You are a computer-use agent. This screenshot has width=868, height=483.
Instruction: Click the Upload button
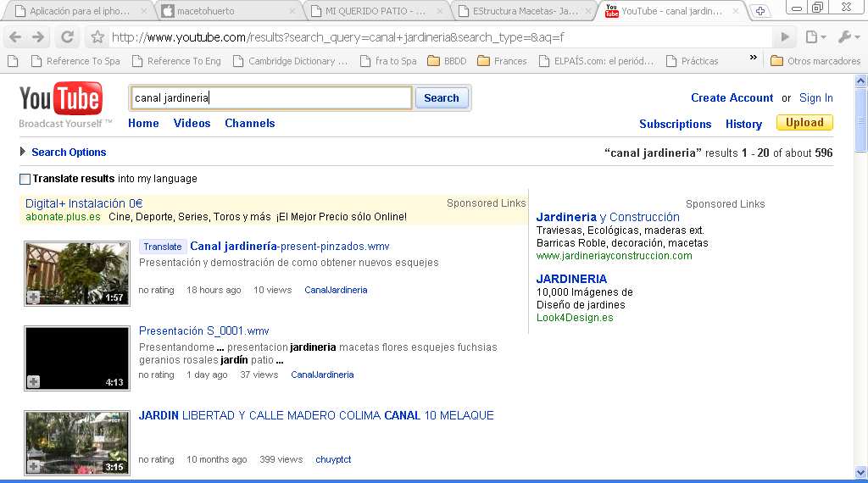point(804,122)
